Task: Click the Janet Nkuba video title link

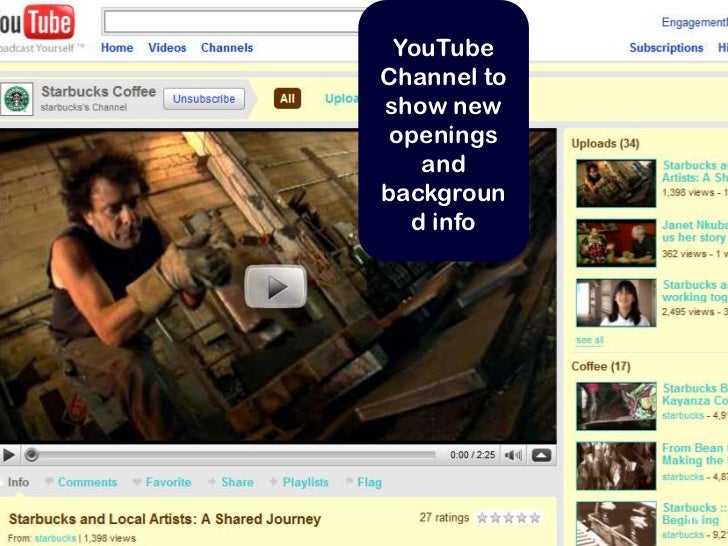Action: [x=695, y=231]
